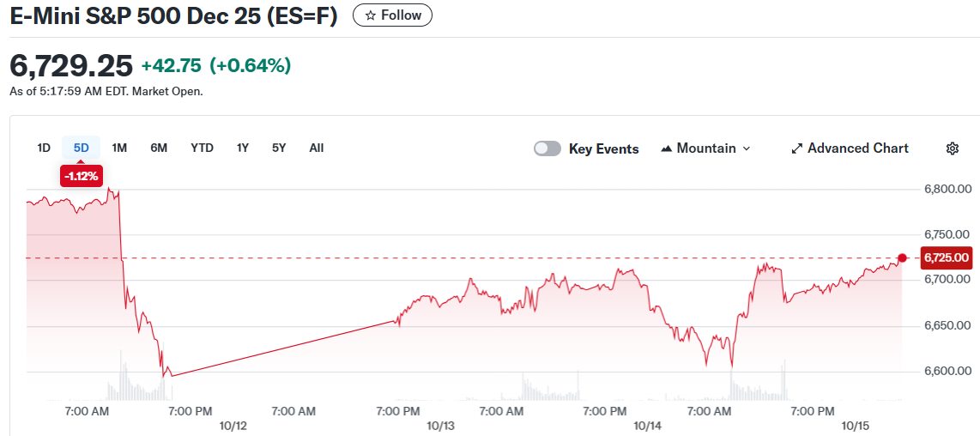Toggle the Key Events switch
Screen dimensions: 980x436
[547, 148]
